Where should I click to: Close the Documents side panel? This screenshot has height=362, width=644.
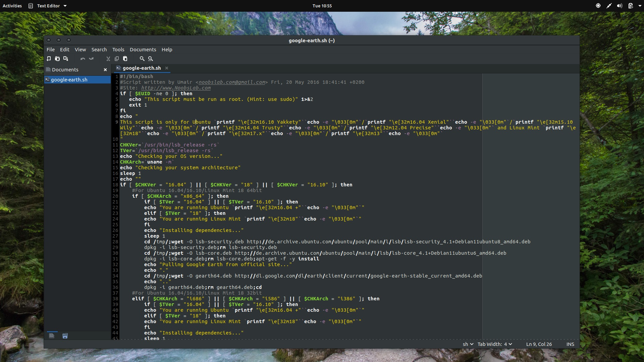coord(105,70)
